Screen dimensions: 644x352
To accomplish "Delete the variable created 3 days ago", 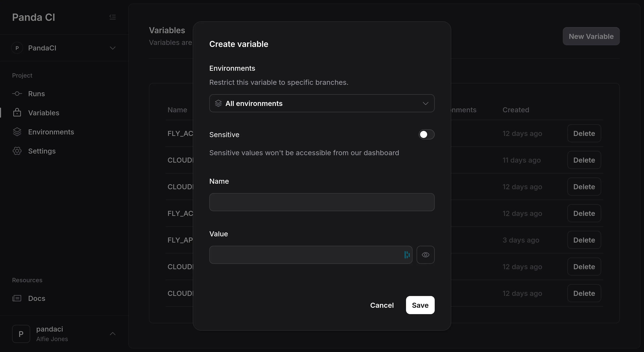I will pos(584,240).
